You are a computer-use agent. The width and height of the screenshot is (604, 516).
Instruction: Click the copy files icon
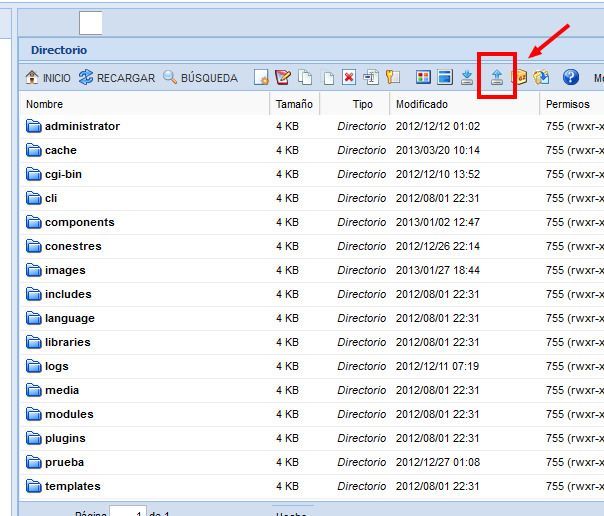305,77
